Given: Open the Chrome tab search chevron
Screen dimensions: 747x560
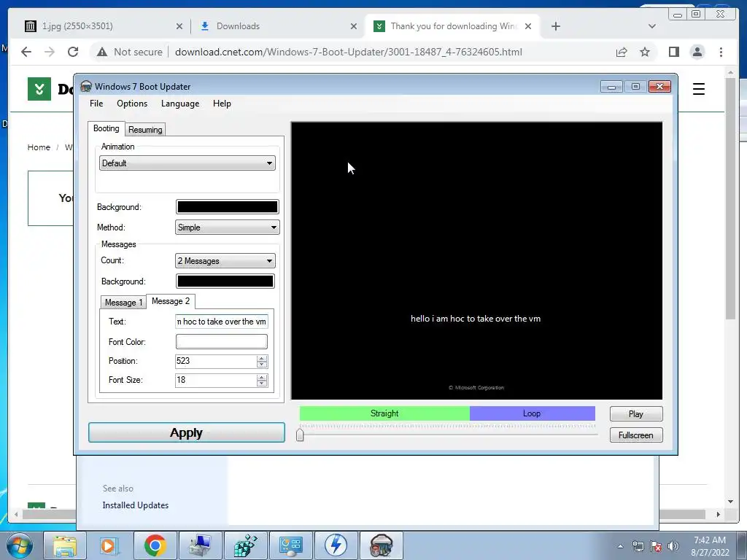Looking at the screenshot, I should coord(652,26).
